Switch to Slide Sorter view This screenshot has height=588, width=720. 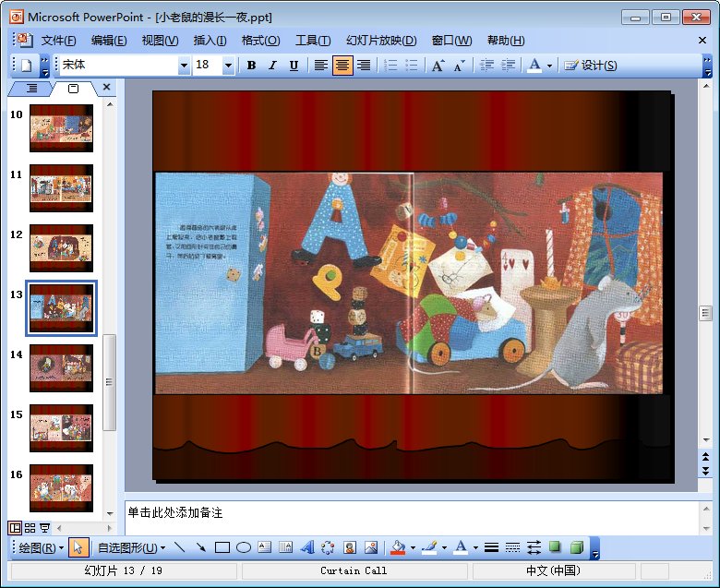tap(30, 528)
